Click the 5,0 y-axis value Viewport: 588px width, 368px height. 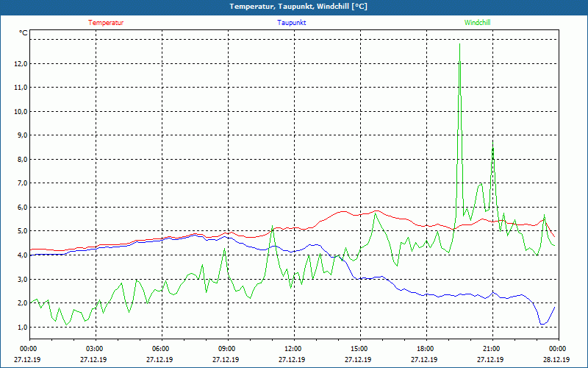pos(22,231)
